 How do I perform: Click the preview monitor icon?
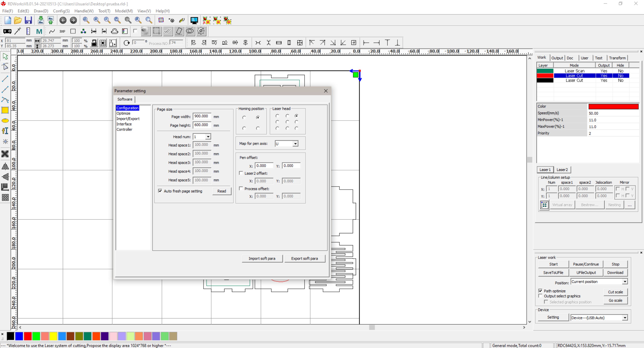194,20
